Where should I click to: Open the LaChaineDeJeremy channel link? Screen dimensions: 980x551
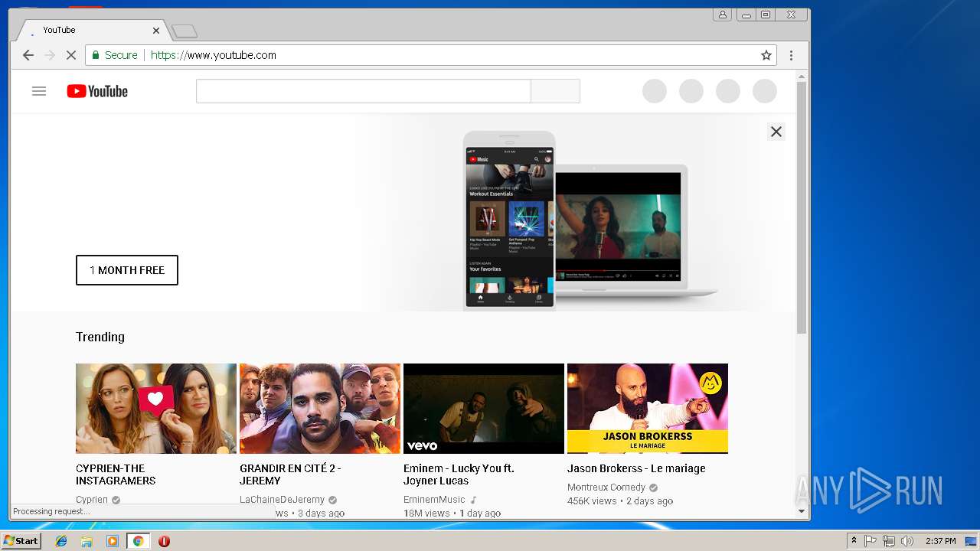(283, 500)
